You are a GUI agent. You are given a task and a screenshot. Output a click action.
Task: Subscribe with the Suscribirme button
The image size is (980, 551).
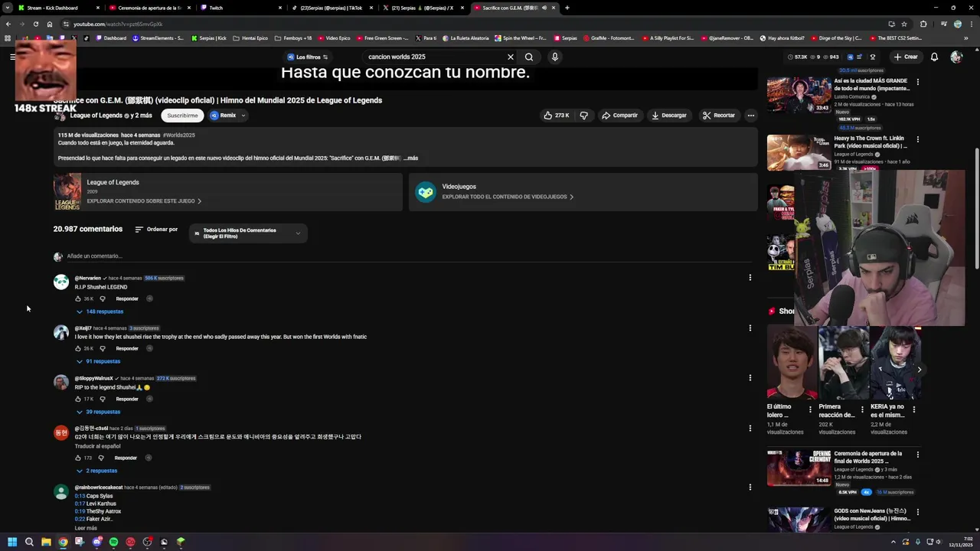click(x=182, y=116)
